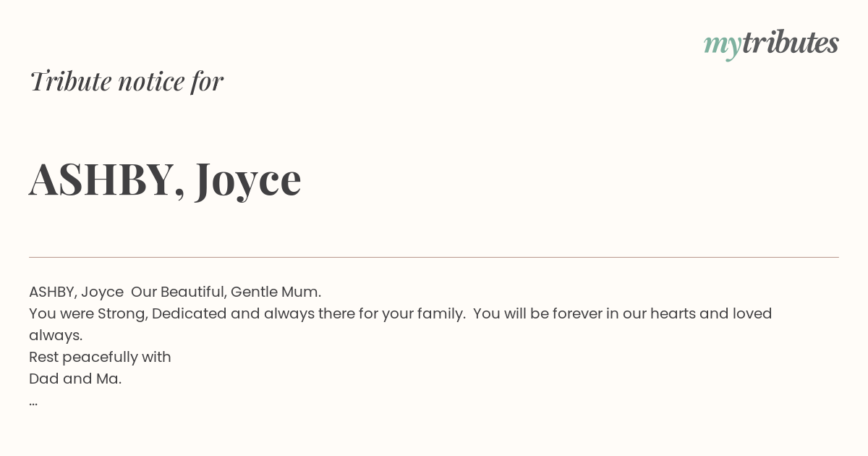The height and width of the screenshot is (456, 868).
Task: Click the line containing only "always."
Action: click(56, 335)
